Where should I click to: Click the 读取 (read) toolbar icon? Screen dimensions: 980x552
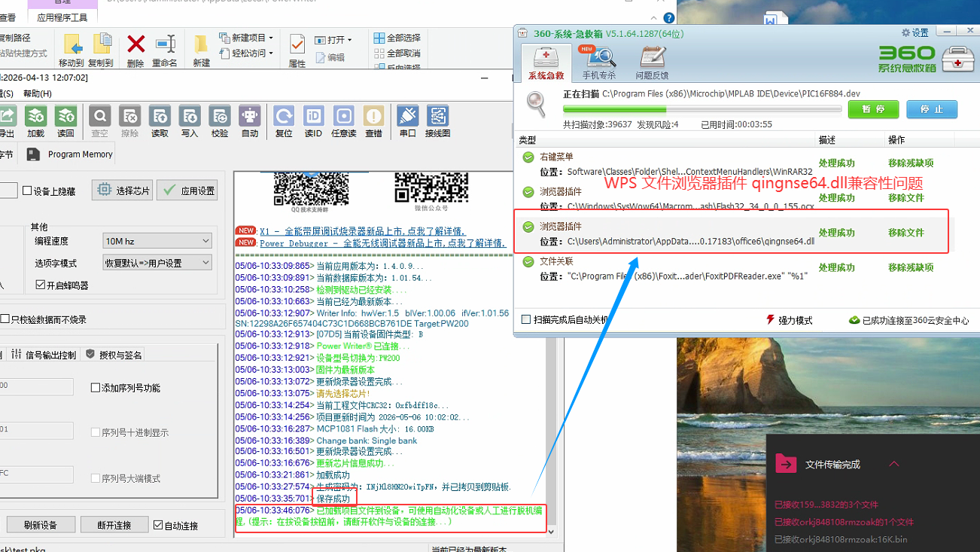[160, 116]
